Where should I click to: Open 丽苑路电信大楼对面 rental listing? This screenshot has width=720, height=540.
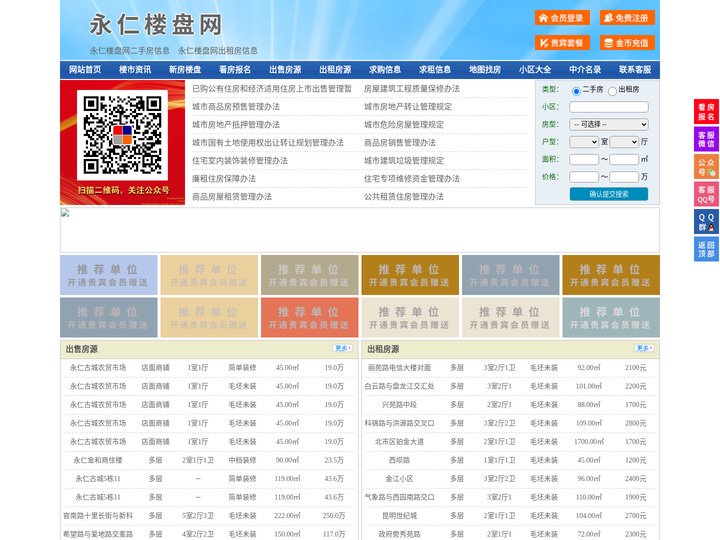click(399, 368)
